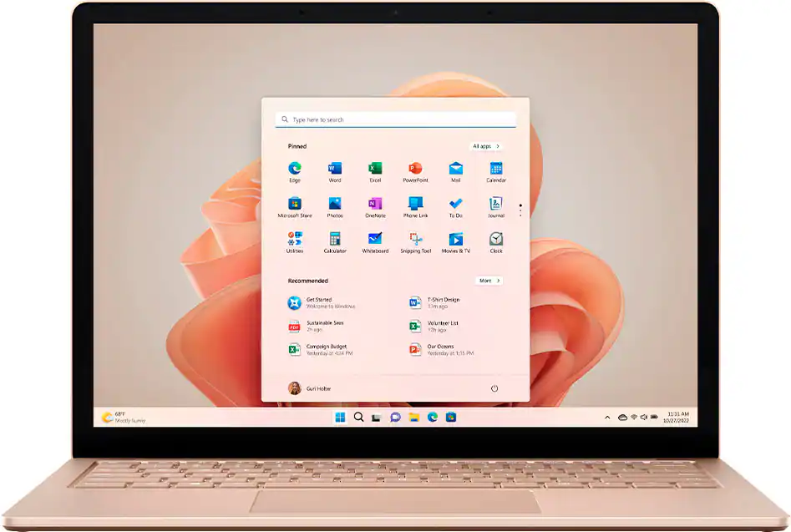Open the Calculator app

335,240
